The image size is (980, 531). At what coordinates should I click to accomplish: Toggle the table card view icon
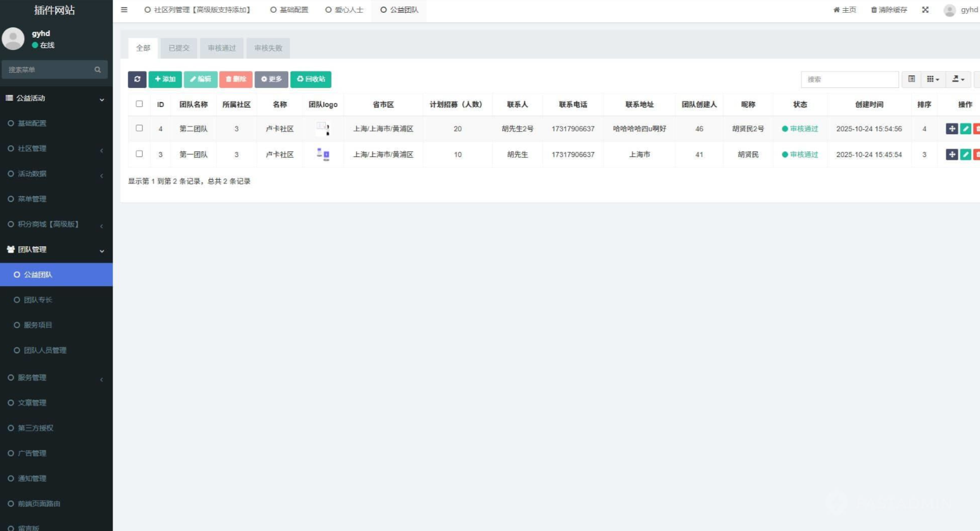[x=912, y=79]
